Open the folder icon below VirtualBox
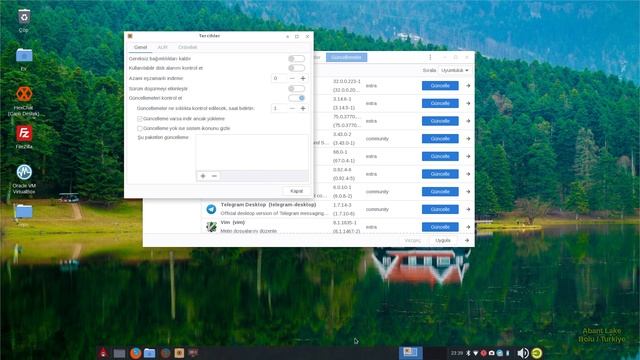 point(24,211)
